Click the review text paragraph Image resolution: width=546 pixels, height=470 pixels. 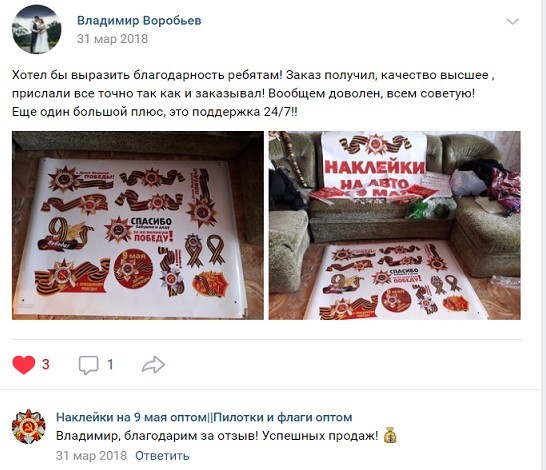(x=253, y=93)
